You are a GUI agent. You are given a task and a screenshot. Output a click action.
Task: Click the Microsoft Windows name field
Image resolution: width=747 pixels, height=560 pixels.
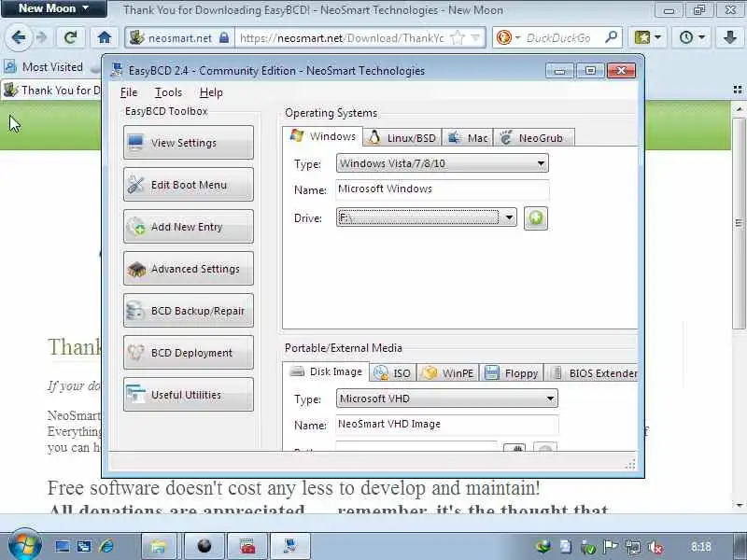(442, 189)
